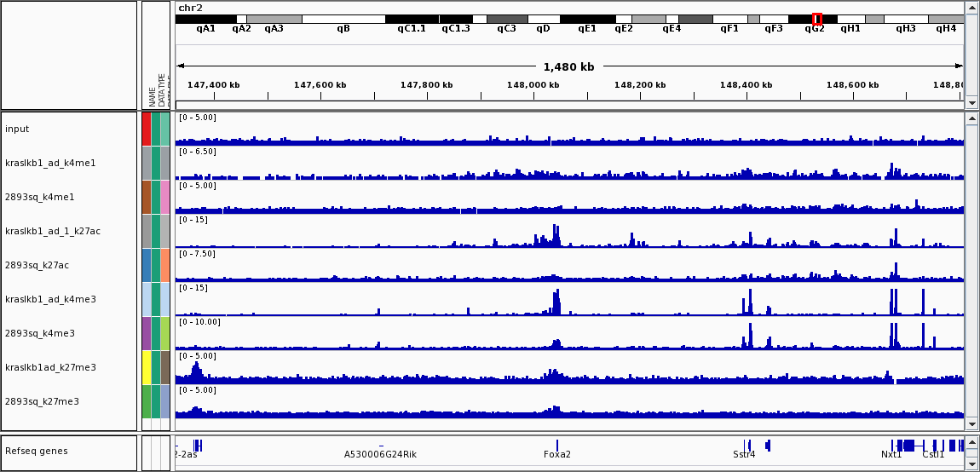Screen dimensions: 980x472
Task: Click the Sstr4 gene feature
Action: click(x=747, y=445)
